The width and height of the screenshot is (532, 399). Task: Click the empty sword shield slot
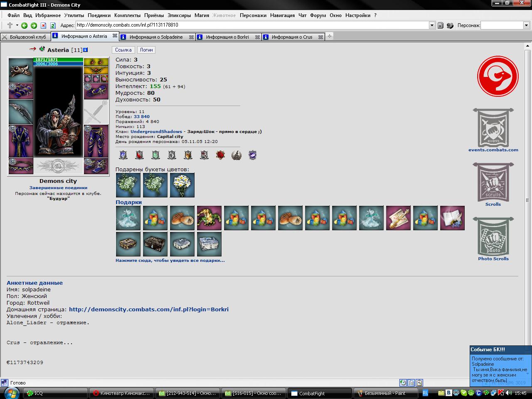pyautogui.click(x=96, y=112)
